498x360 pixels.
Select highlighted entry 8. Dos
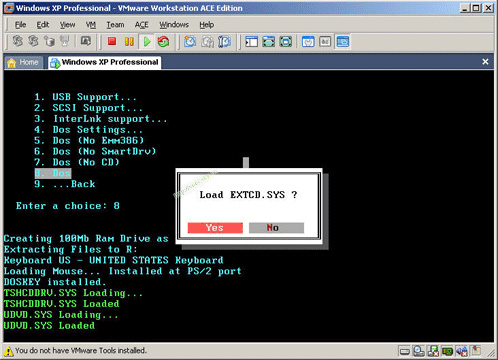[53, 173]
